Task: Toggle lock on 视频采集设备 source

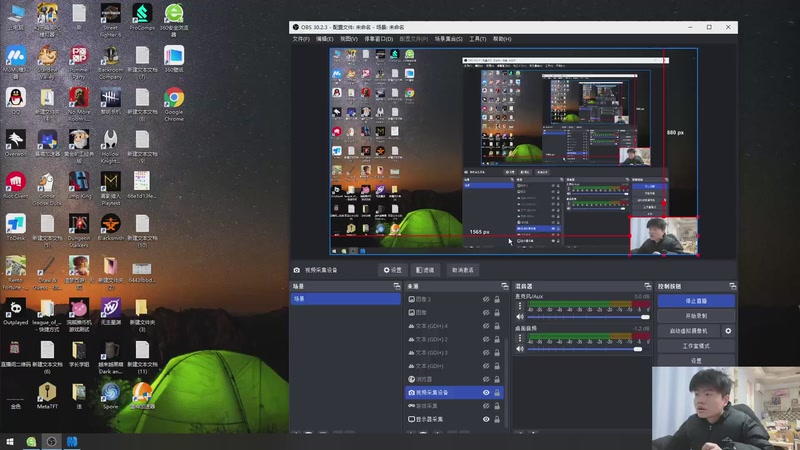Action: 497,392
